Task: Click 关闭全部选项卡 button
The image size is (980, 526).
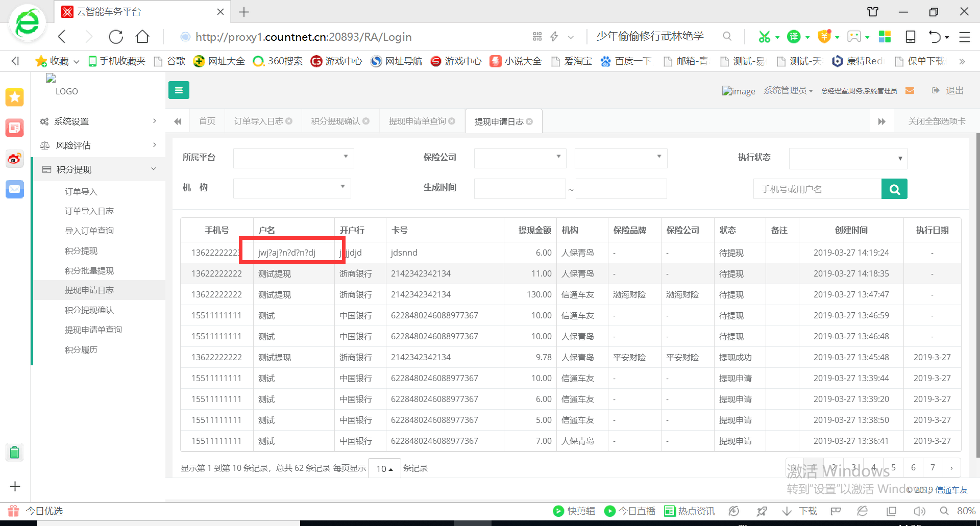Action: (936, 121)
